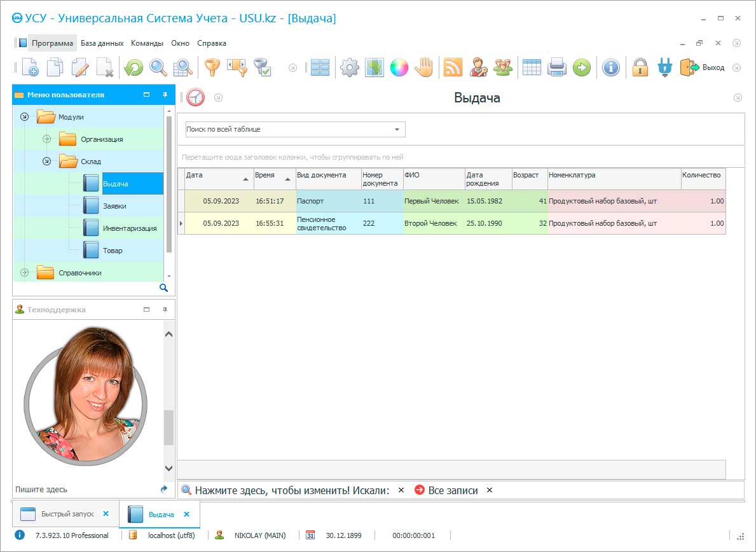The height and width of the screenshot is (552, 756).
Task: Click the Выход exit button
Action: click(703, 67)
